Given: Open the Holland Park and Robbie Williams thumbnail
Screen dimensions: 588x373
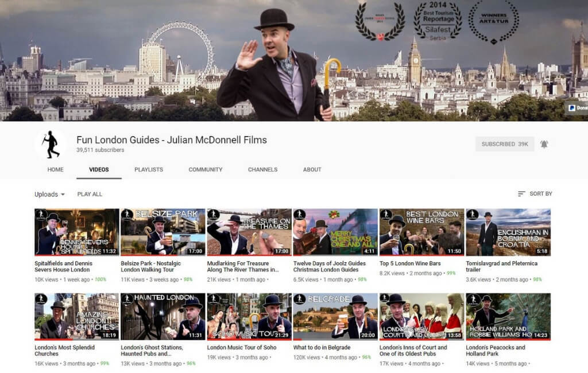Looking at the screenshot, I should click(508, 317).
